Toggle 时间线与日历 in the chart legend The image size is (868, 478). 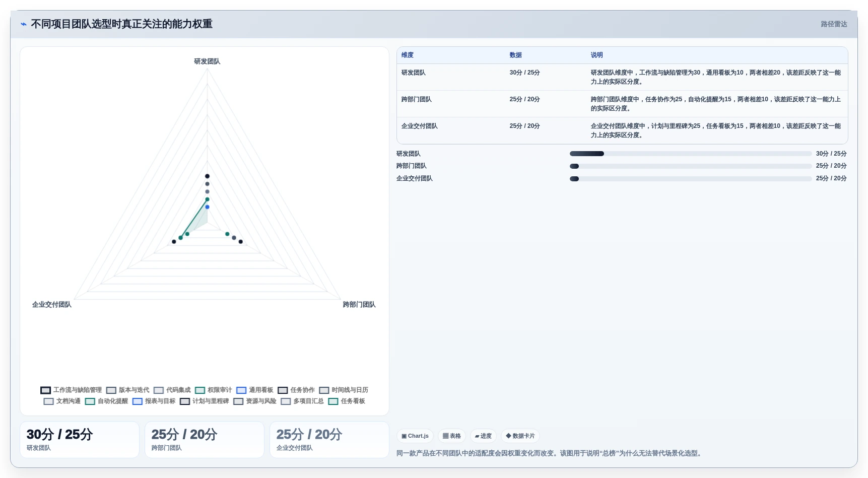point(343,390)
